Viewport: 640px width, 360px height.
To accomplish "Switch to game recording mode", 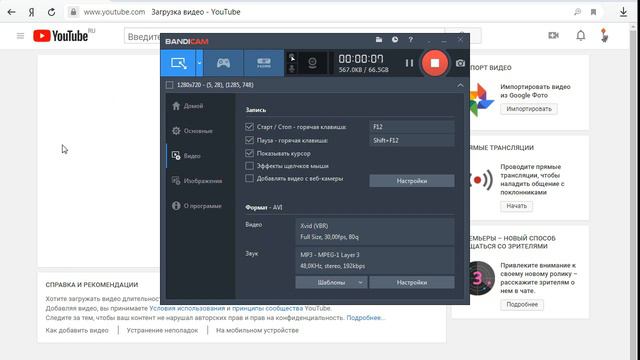I will point(223,63).
